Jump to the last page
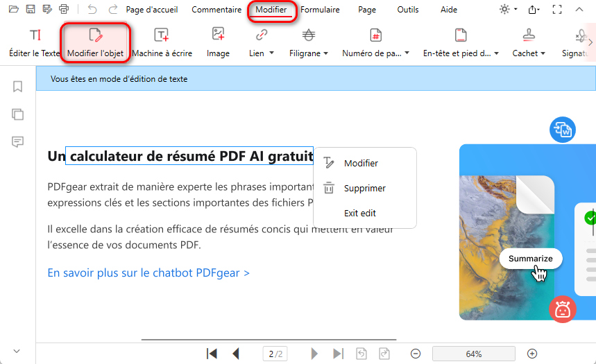 point(339,354)
